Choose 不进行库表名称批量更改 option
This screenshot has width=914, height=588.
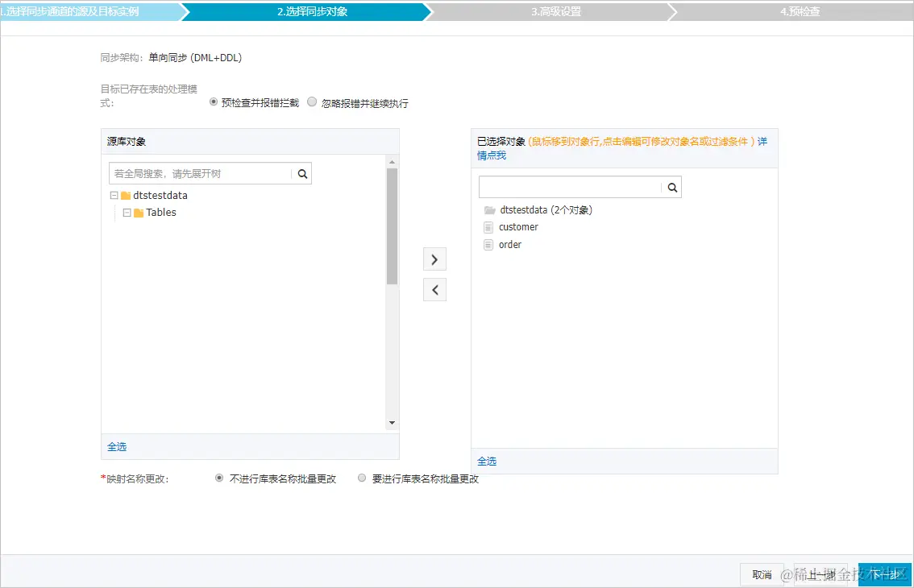click(219, 478)
